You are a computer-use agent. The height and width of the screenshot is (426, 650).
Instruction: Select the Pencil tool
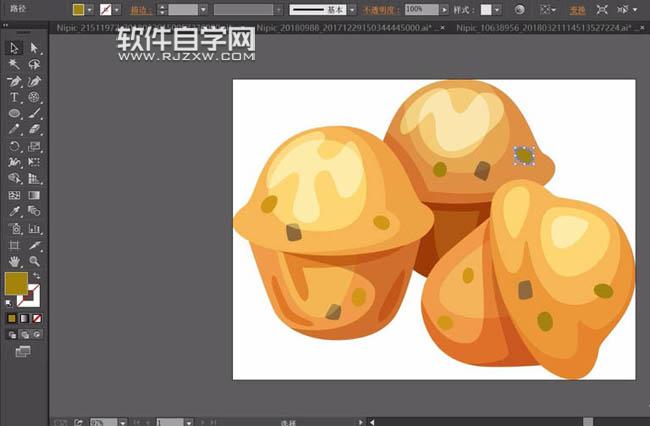[x=14, y=129]
